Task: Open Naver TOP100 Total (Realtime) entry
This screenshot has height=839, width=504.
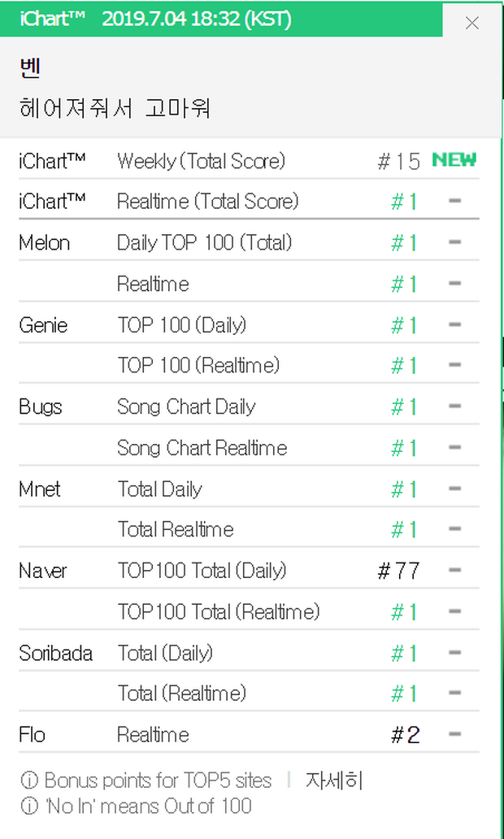Action: click(x=218, y=611)
